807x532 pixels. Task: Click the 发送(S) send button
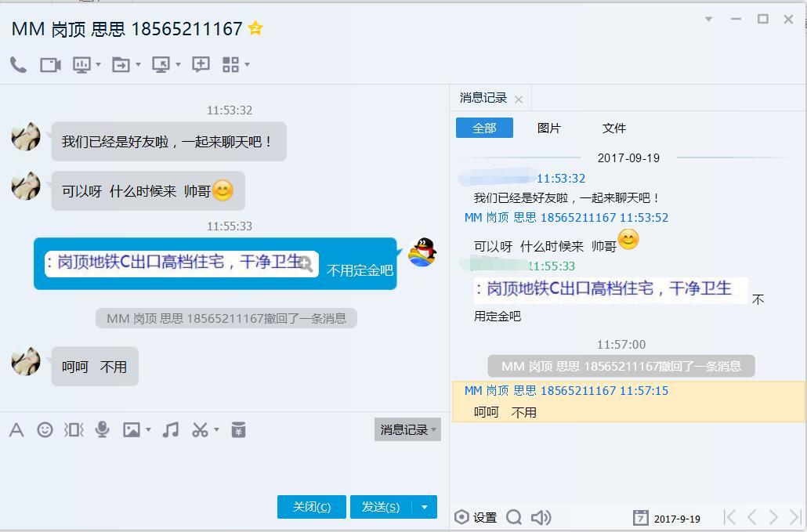(x=381, y=507)
